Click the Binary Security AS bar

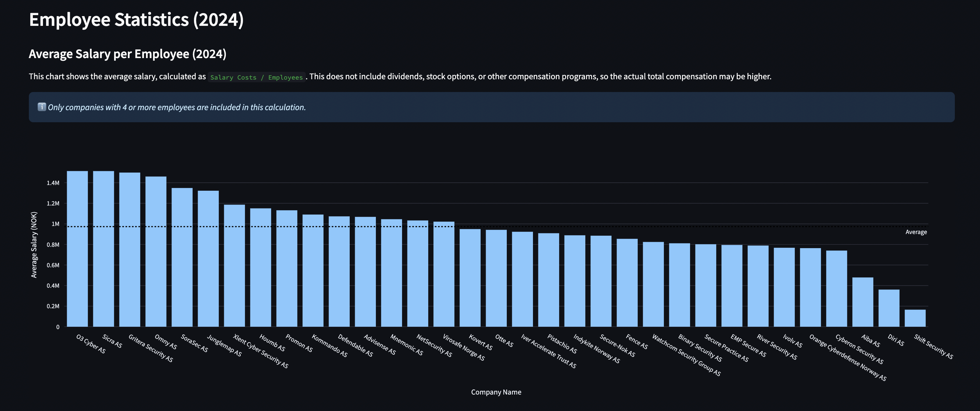click(680, 285)
